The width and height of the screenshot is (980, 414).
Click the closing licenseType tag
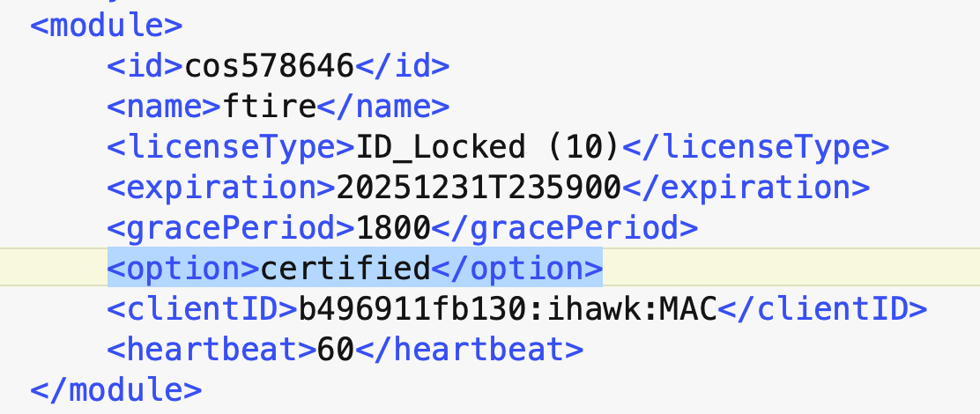pyautogui.click(x=755, y=147)
